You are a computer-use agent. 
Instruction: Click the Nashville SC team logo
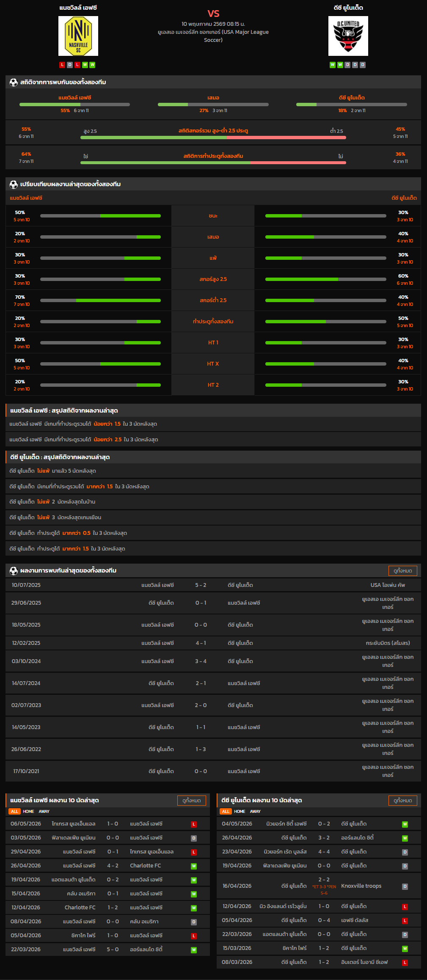coord(78,36)
